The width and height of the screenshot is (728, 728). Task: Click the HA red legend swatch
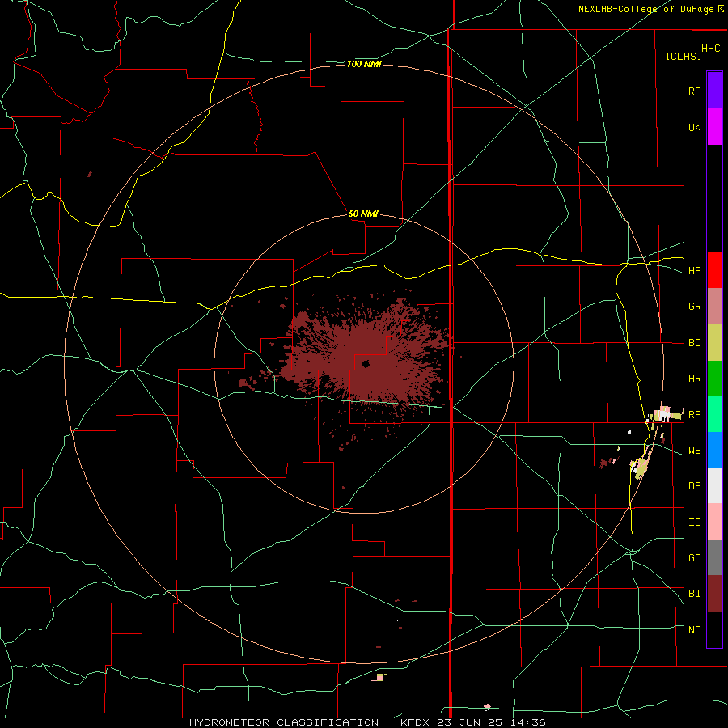[714, 270]
